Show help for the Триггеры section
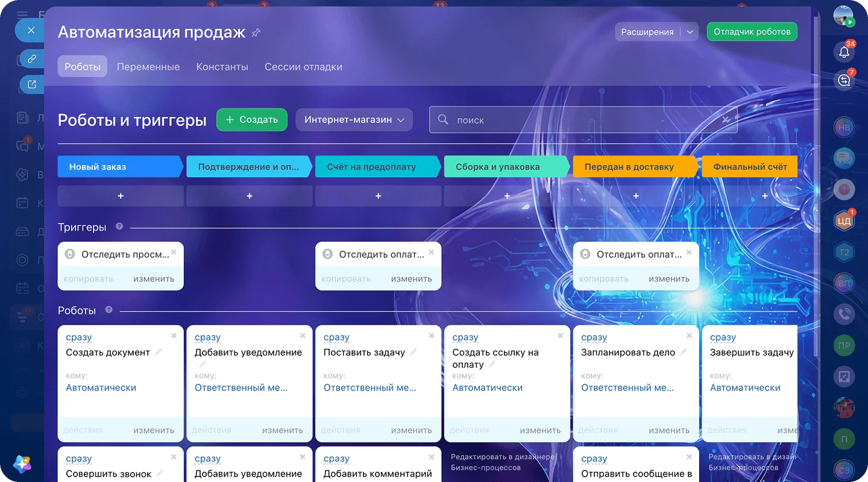This screenshot has height=482, width=868. (119, 227)
